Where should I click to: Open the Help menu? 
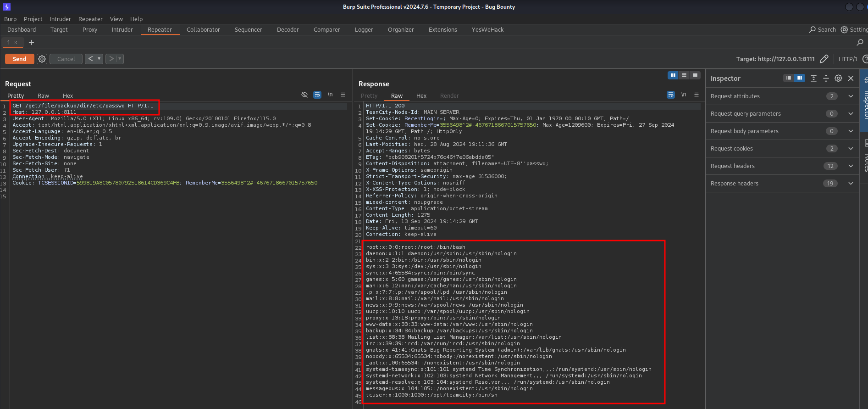click(x=136, y=19)
